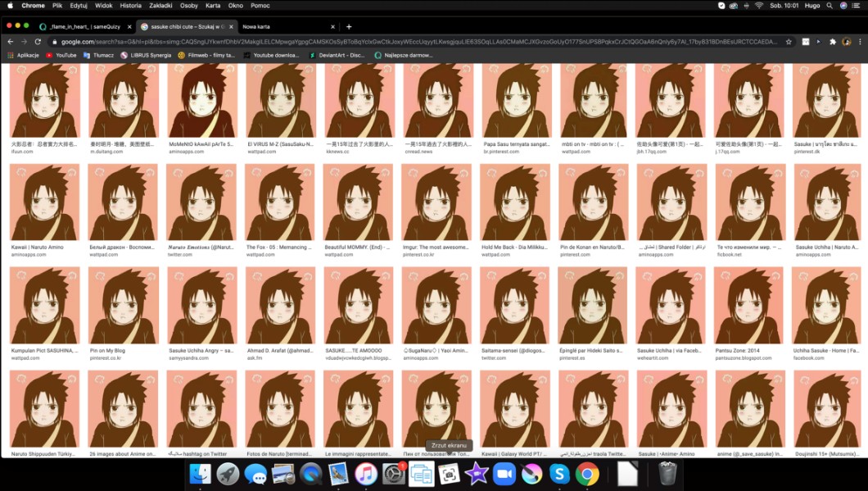Go back with the browser back arrow

click(x=11, y=42)
